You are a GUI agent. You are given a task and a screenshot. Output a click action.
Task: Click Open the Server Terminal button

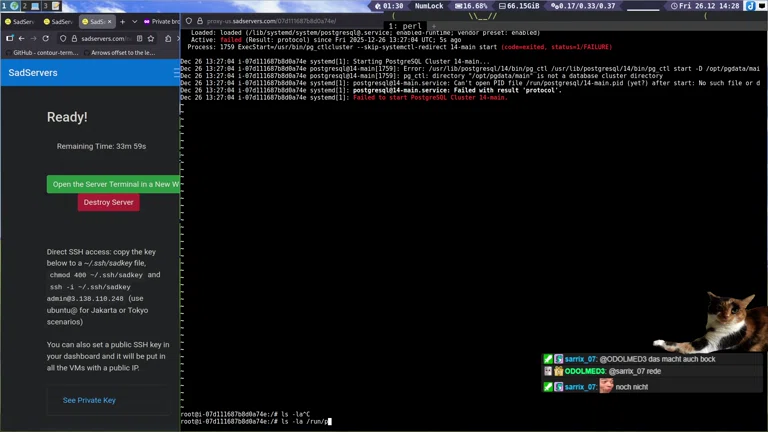coord(114,184)
